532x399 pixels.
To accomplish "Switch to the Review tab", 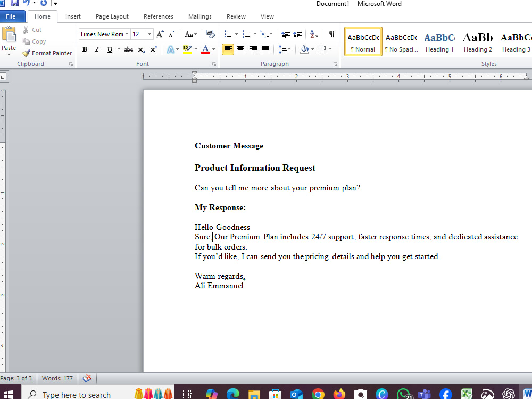I will point(236,16).
